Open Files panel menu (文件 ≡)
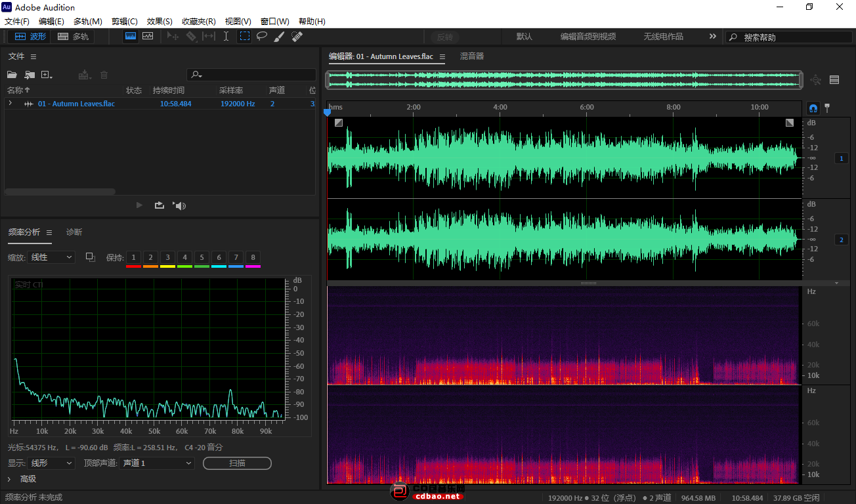 [33, 57]
